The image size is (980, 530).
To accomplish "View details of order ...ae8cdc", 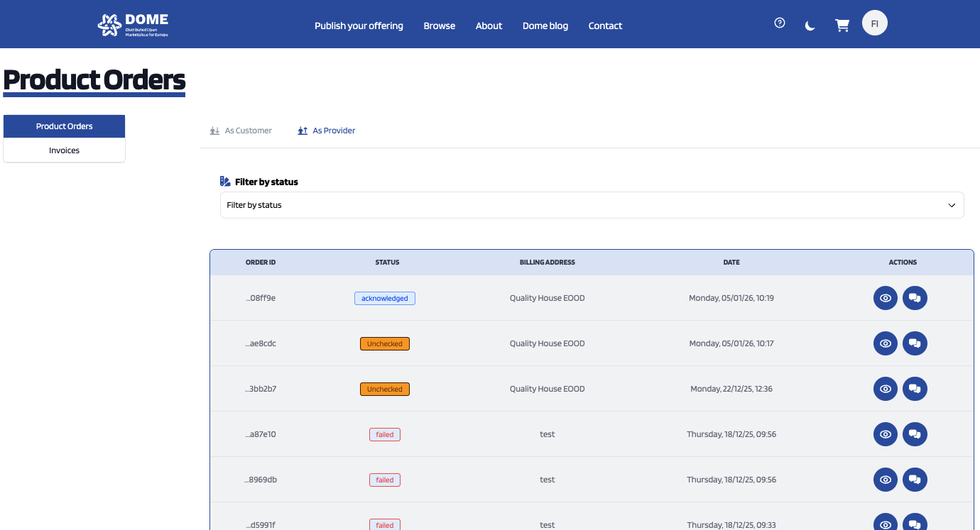I will point(885,343).
